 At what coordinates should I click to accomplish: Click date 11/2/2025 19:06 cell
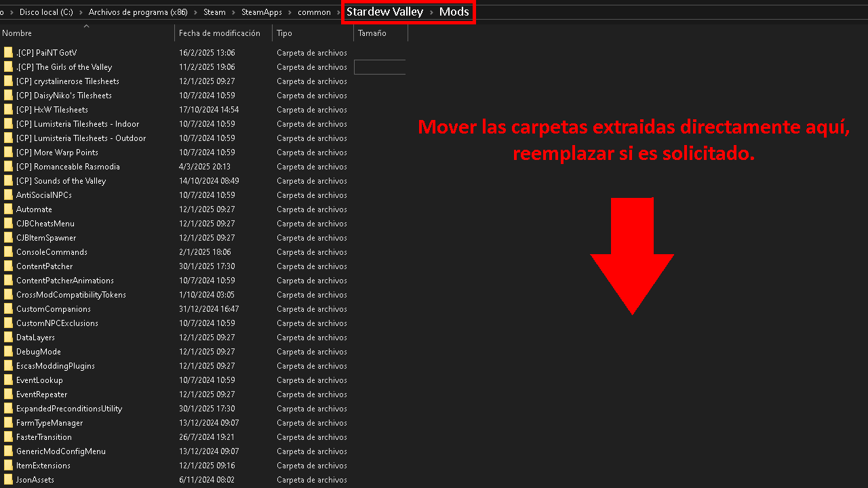tap(207, 67)
